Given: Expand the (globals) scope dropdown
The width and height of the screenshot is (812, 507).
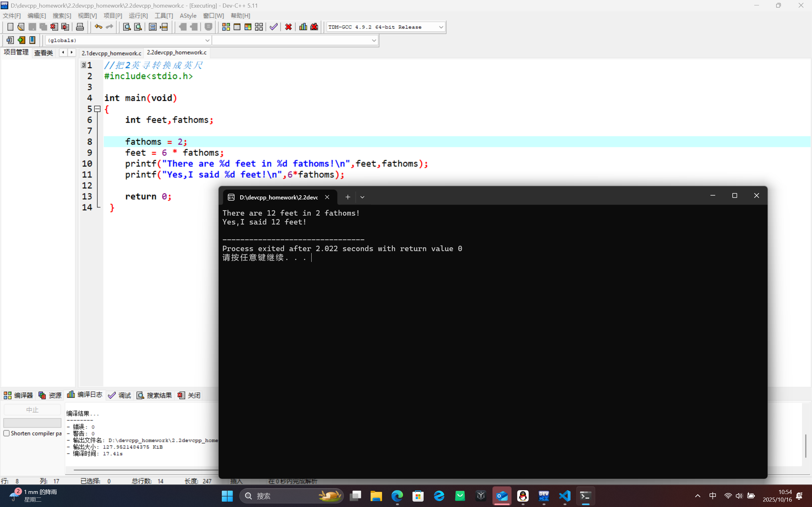Looking at the screenshot, I should pos(207,41).
